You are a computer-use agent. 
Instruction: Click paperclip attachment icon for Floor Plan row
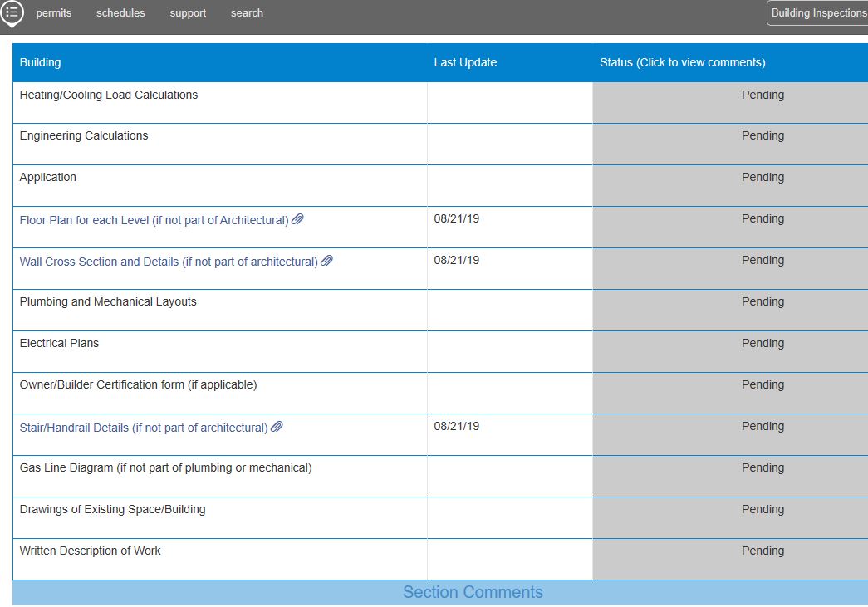(x=298, y=219)
